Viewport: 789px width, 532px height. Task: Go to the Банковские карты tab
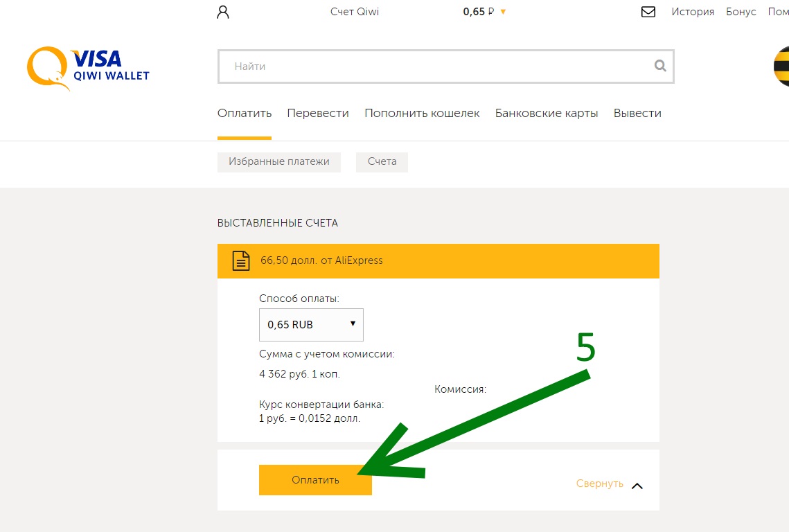click(547, 113)
